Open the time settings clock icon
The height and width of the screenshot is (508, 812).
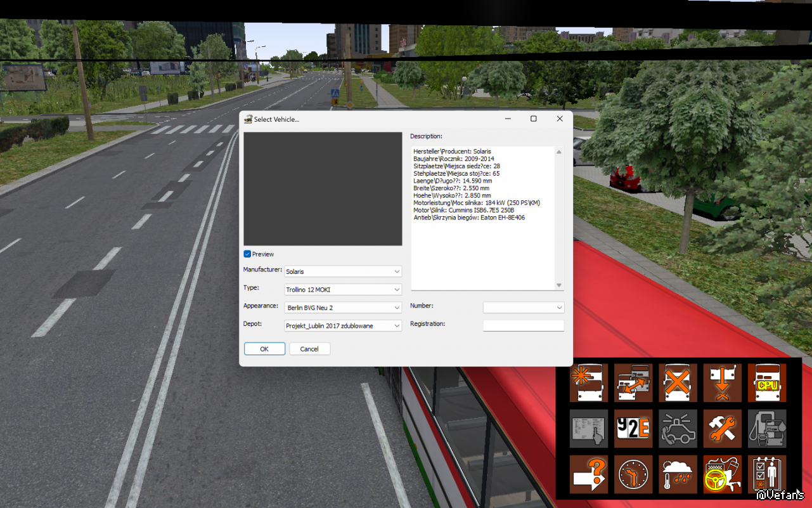tap(633, 474)
